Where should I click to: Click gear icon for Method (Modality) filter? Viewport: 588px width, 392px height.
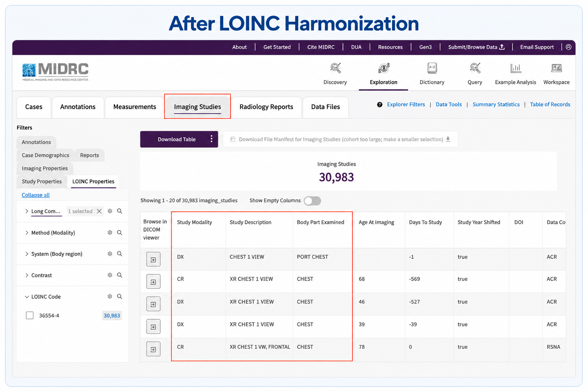pos(110,233)
